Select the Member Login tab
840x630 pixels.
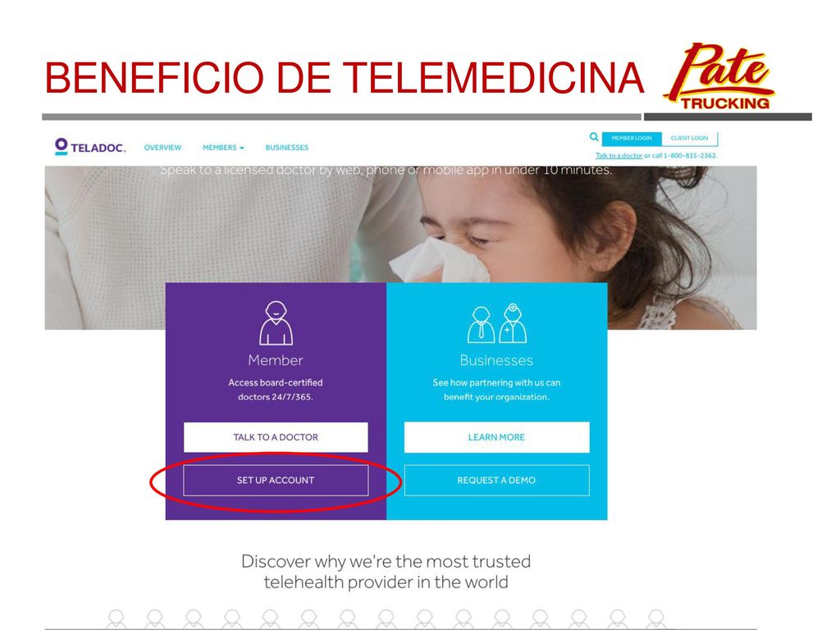(632, 138)
